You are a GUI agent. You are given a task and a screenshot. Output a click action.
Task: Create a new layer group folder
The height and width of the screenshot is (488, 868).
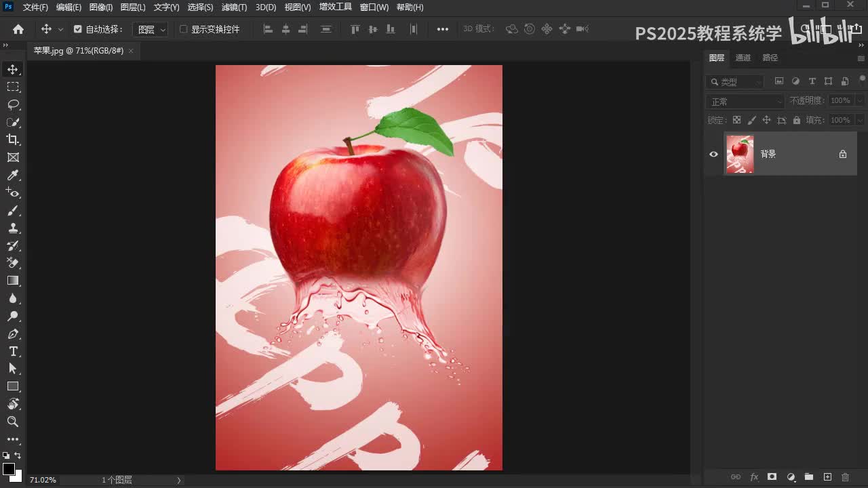[808, 477]
